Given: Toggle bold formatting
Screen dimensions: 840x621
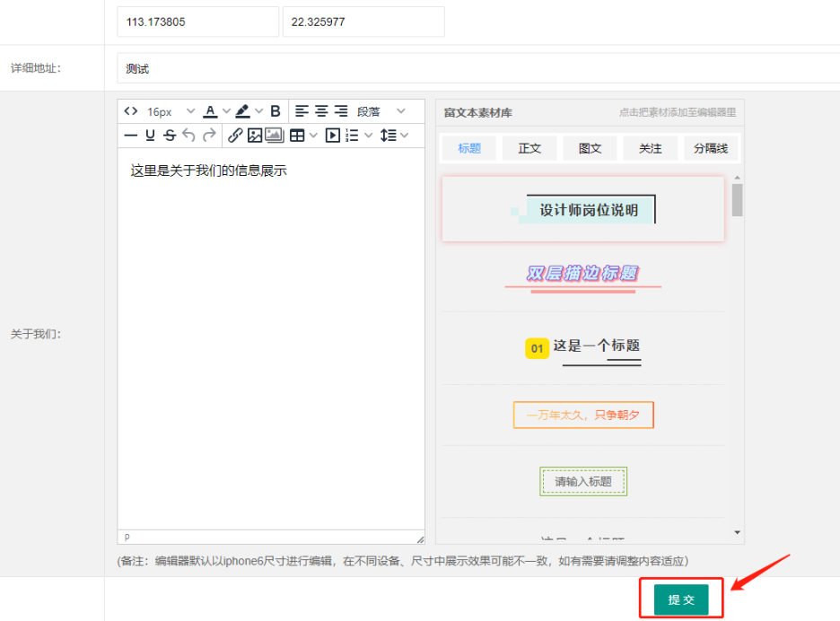Looking at the screenshot, I should 276,111.
